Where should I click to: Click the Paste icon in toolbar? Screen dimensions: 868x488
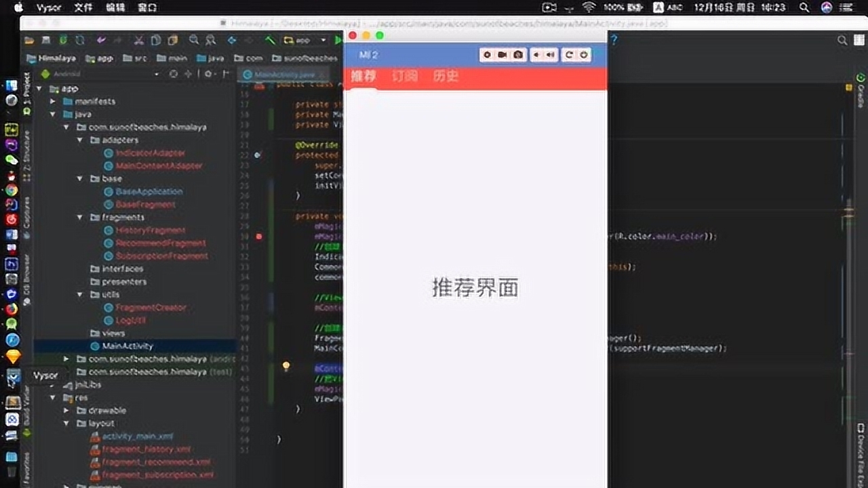pyautogui.click(x=173, y=41)
